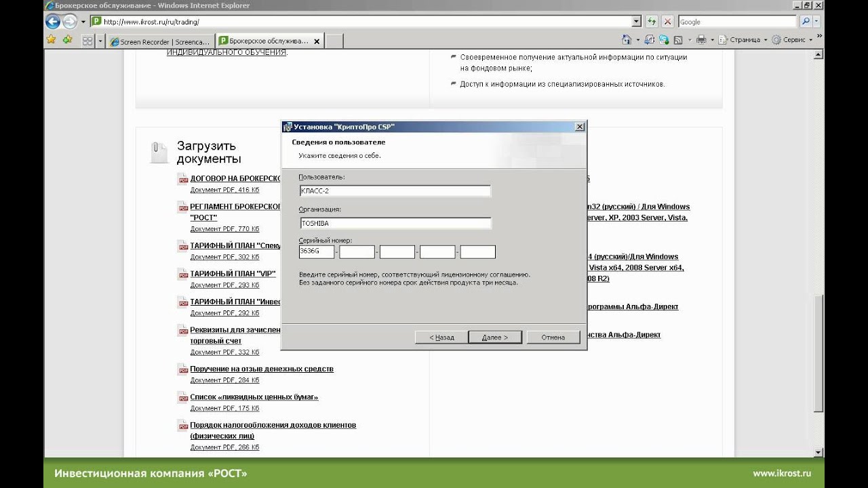868x488 pixels.
Task: Click the address bar with ikrost.ru URL
Action: 361,22
